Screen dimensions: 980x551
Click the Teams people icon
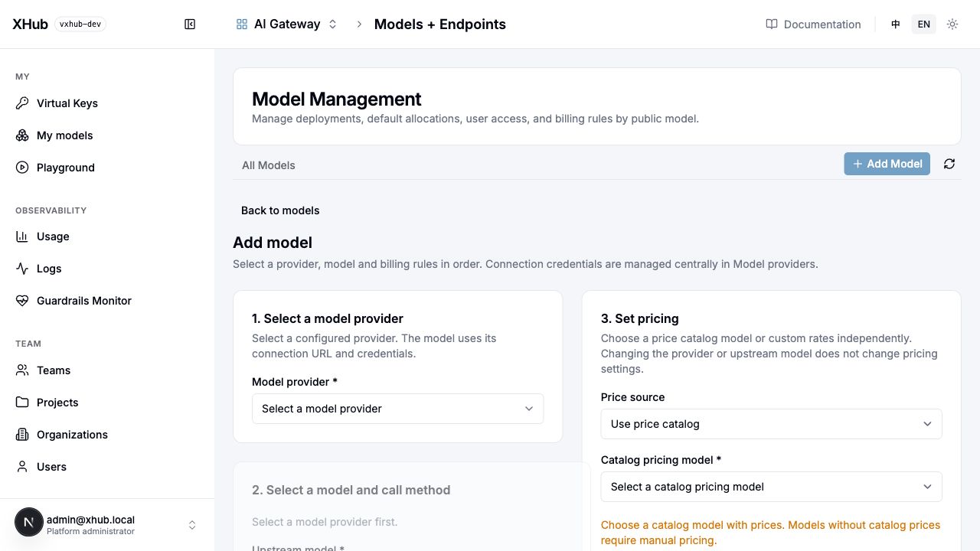22,370
